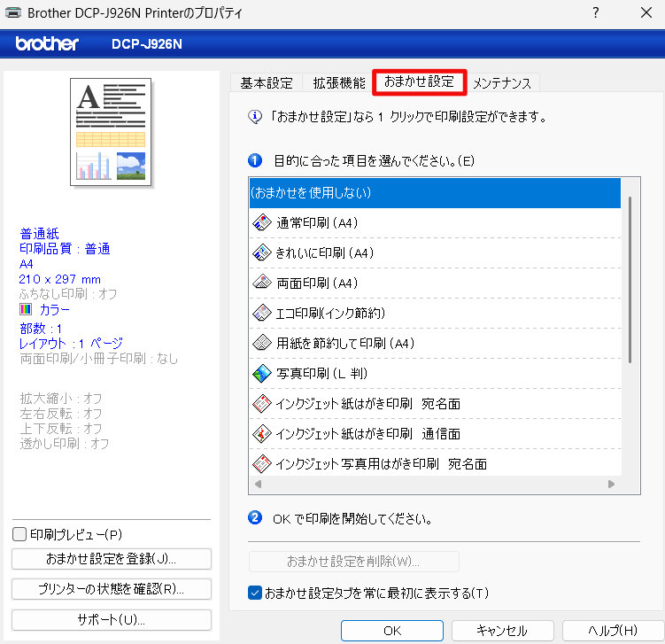Viewport: 665px width, 644px height.
Task: Select 通常印刷 (A4) text in the list
Action: click(x=317, y=222)
